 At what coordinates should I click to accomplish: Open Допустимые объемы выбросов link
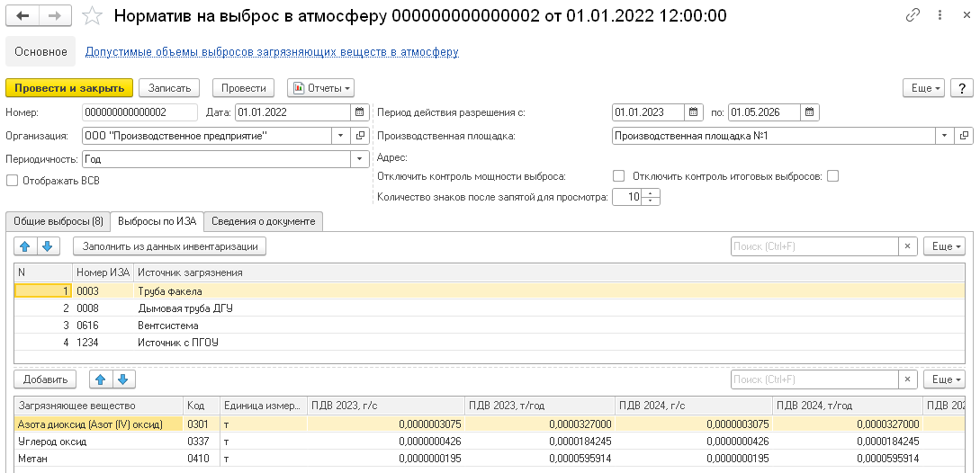pos(272,52)
